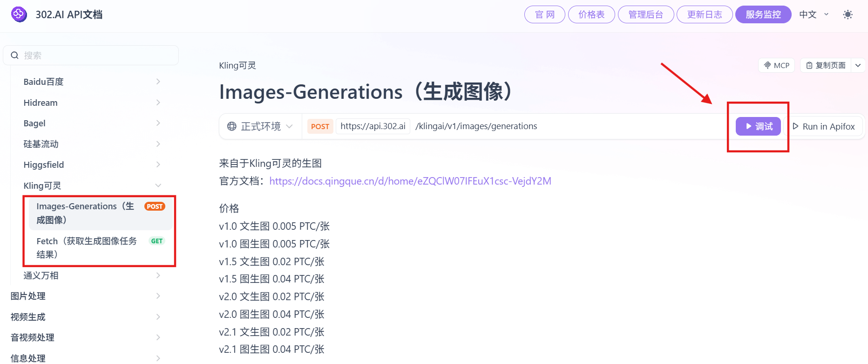Click 图片处理 category label
Viewport: 868px width, 364px height.
click(28, 296)
